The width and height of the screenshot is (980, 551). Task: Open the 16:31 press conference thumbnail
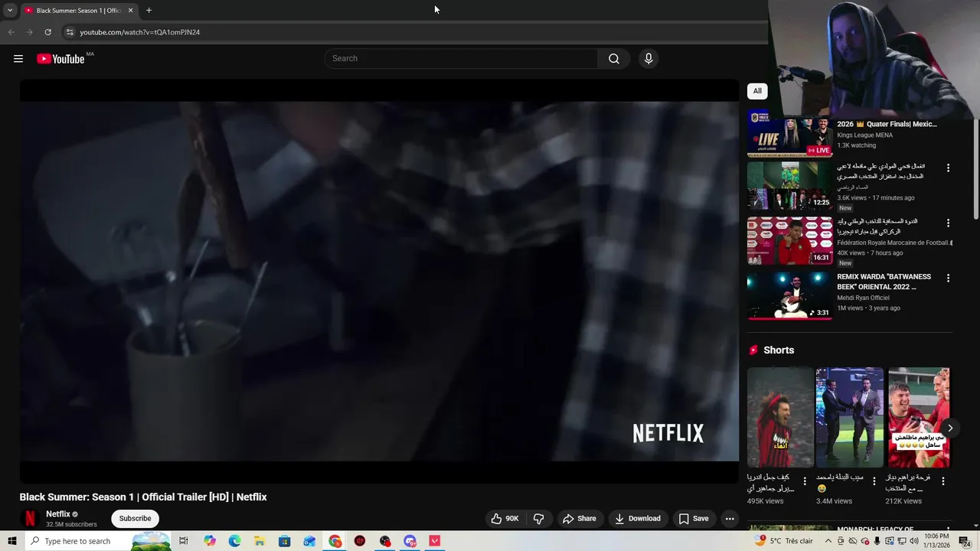(x=789, y=240)
